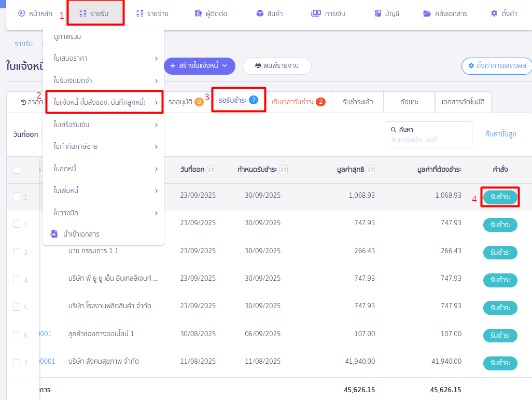Image resolution: width=532 pixels, height=400 pixels.
Task: Open the ค้นหาขั้นสูง advanced search link
Action: (x=500, y=134)
